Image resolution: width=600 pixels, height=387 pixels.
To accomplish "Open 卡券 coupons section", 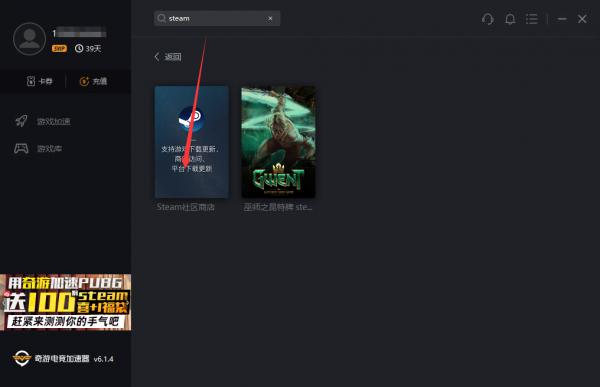I will pyautogui.click(x=40, y=81).
